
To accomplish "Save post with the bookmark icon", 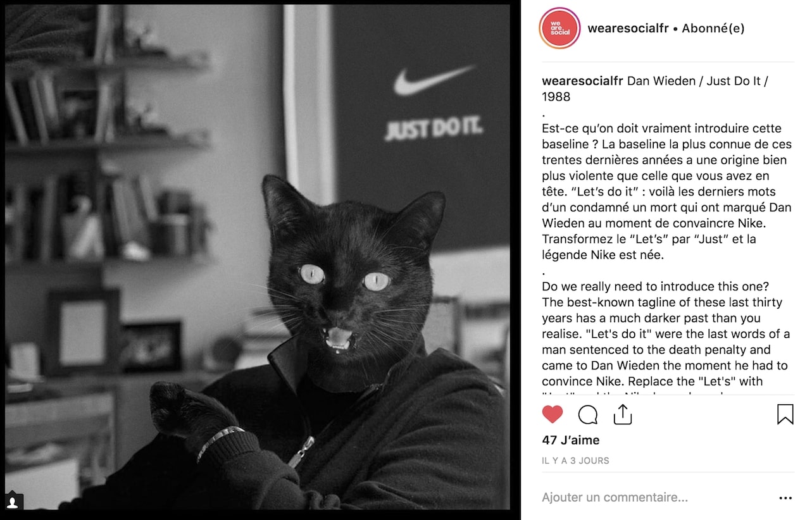I will coord(785,414).
